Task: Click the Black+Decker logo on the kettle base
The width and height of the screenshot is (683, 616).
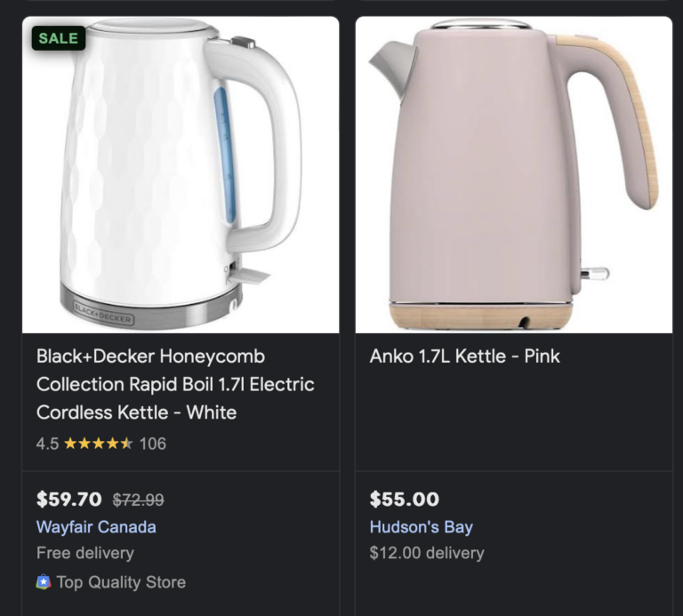Action: click(103, 314)
